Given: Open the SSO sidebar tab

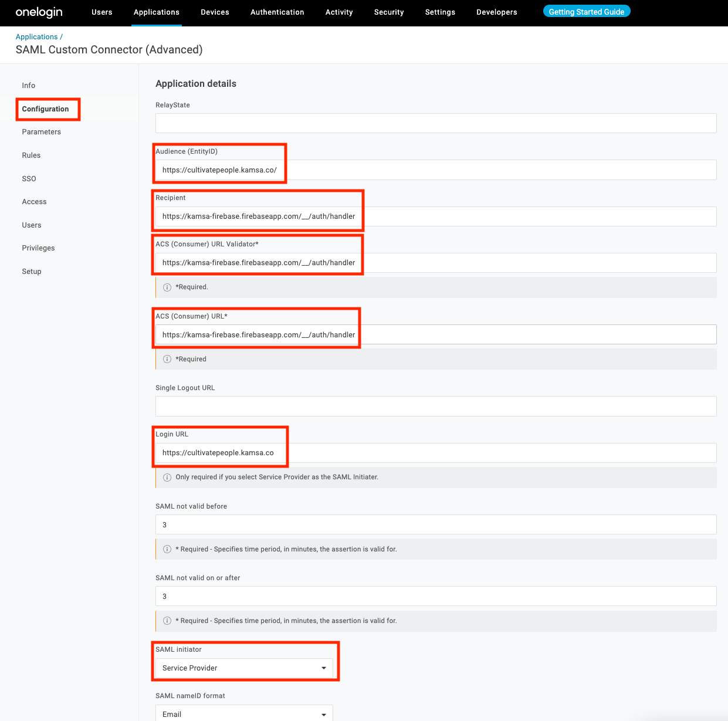Looking at the screenshot, I should click(x=29, y=179).
